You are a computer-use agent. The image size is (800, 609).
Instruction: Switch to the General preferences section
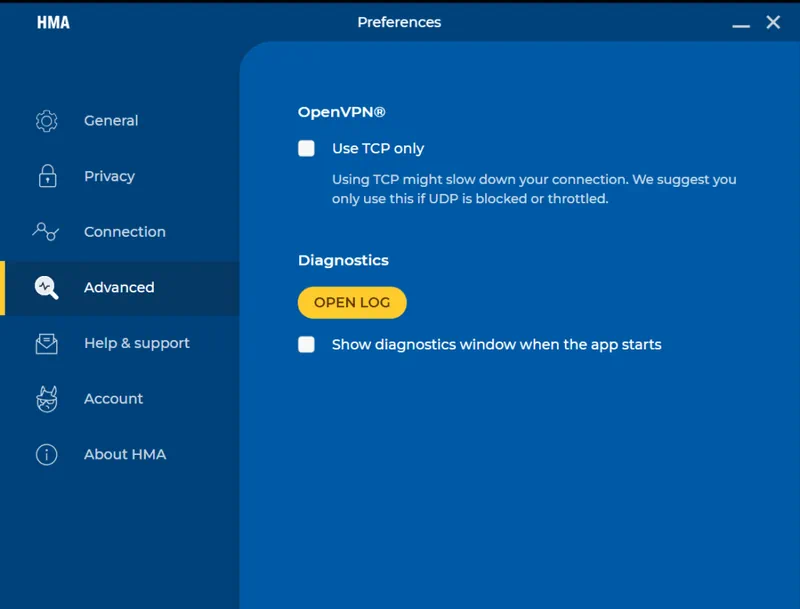tap(110, 120)
